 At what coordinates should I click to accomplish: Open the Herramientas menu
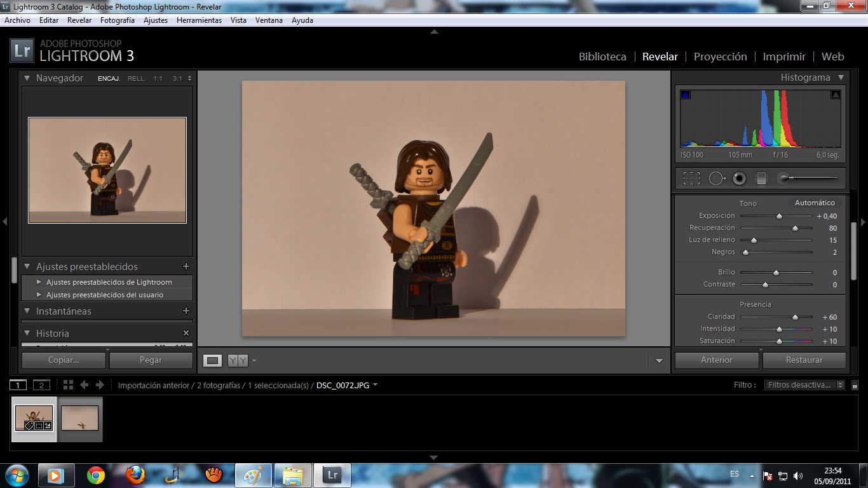(200, 20)
